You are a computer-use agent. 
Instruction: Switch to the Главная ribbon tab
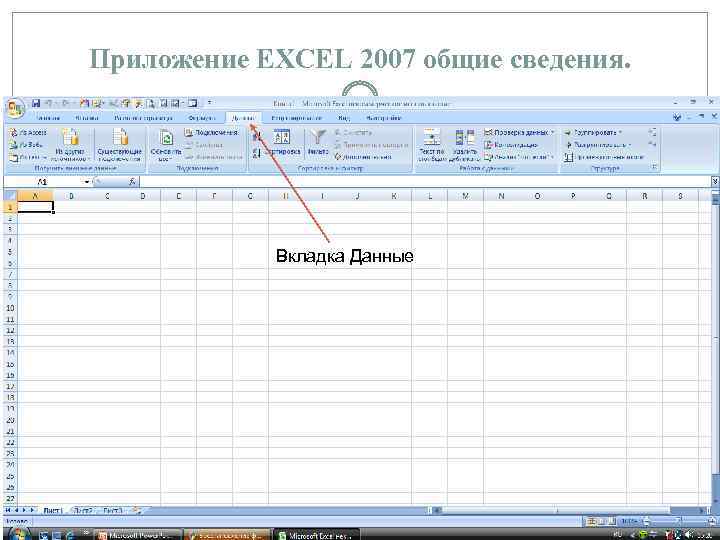pos(48,118)
